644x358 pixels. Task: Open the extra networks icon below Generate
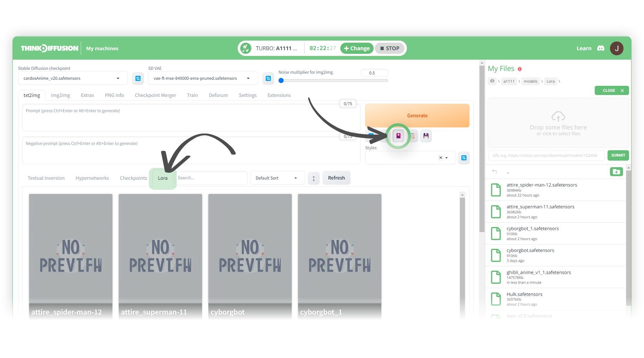tap(398, 136)
